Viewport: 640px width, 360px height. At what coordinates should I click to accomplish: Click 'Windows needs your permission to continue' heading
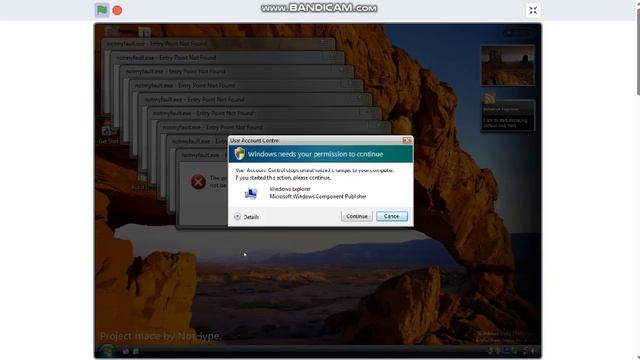[x=316, y=154]
